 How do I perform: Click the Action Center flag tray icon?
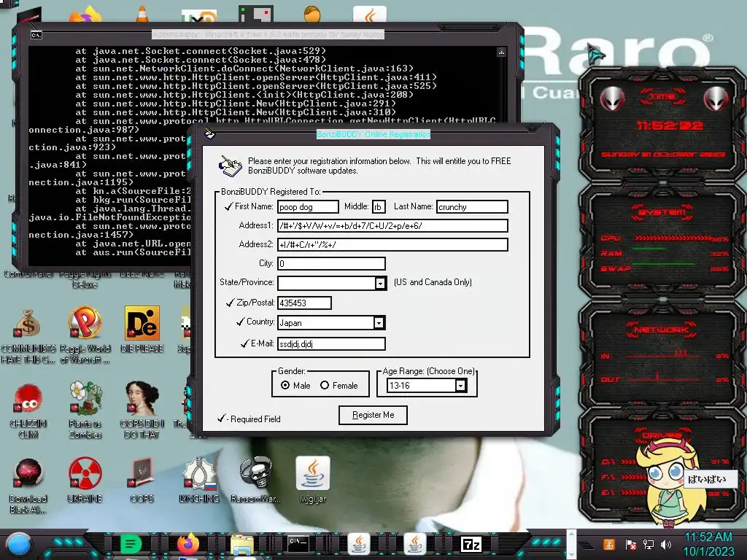coord(630,544)
